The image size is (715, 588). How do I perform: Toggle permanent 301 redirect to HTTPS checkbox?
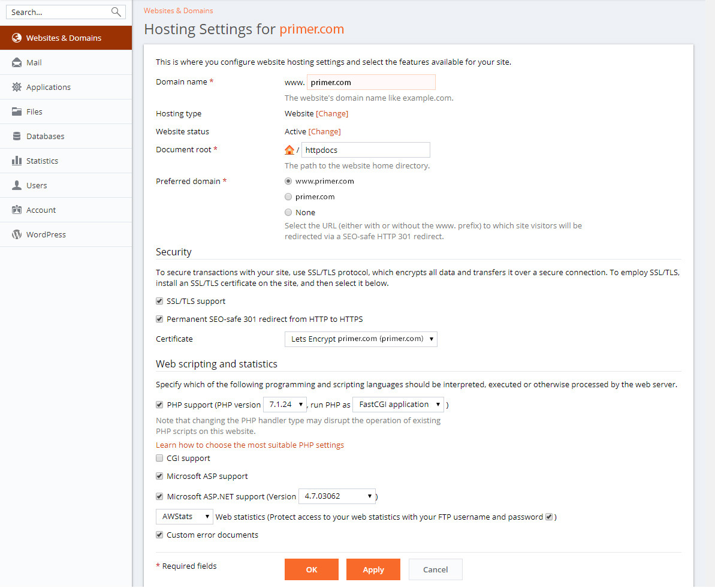(159, 319)
